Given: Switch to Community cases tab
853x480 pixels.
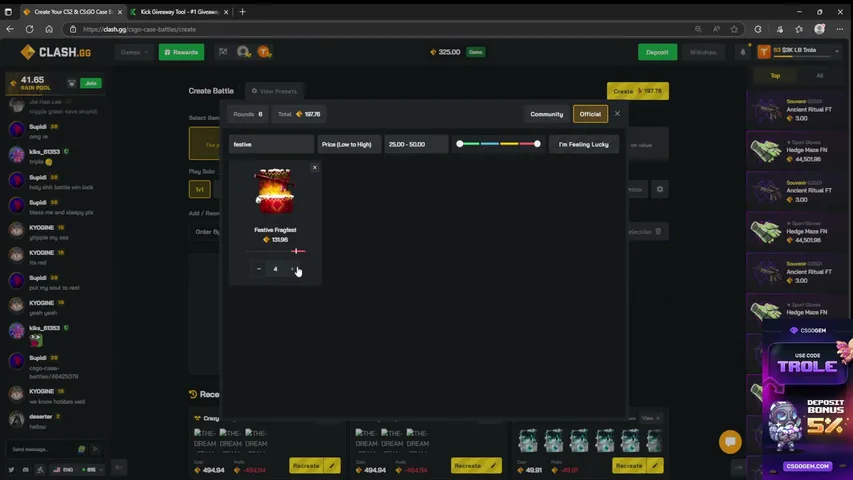Looking at the screenshot, I should [546, 114].
